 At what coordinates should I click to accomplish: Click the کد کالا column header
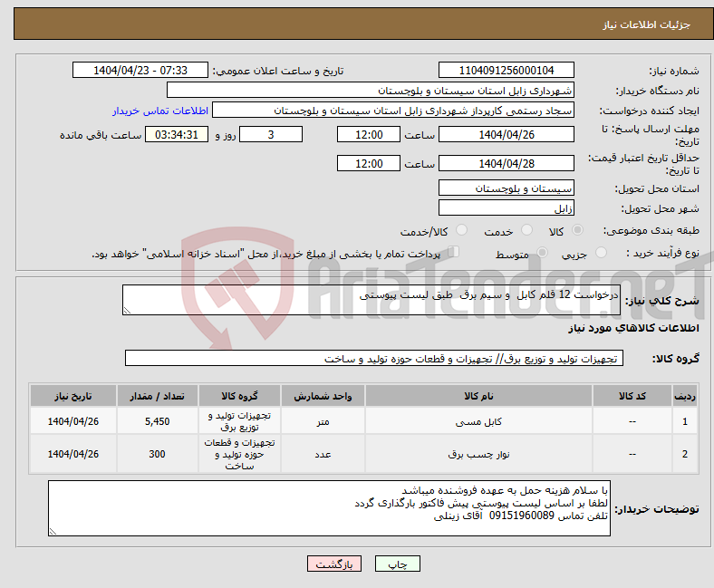(632, 396)
